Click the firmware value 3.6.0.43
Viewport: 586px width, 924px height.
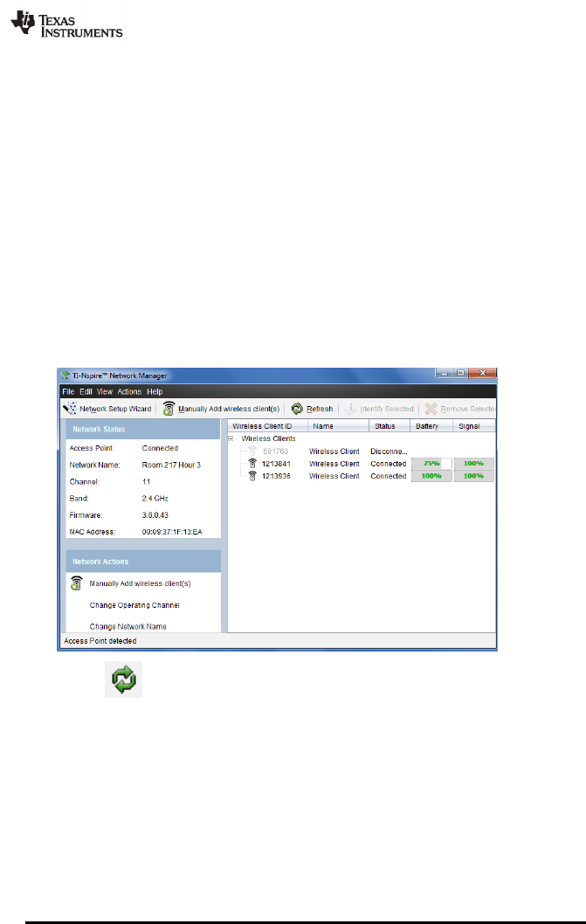tap(155, 515)
